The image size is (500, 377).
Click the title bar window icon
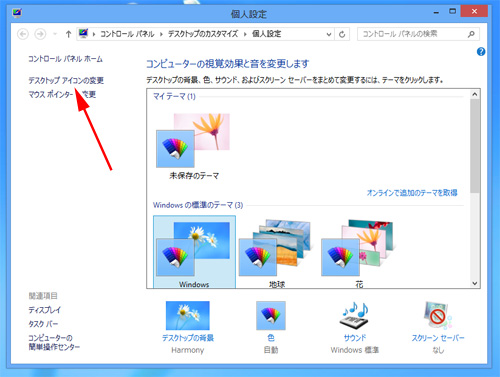17,13
